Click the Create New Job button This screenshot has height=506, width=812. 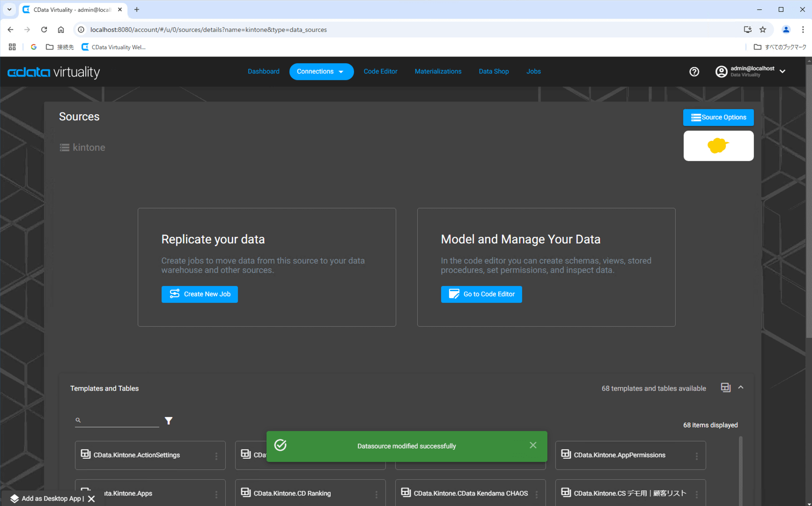click(x=199, y=294)
